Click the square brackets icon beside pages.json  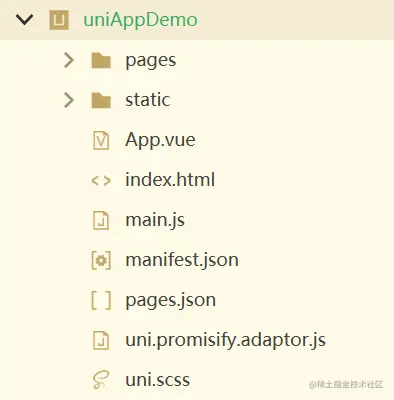[x=101, y=300]
